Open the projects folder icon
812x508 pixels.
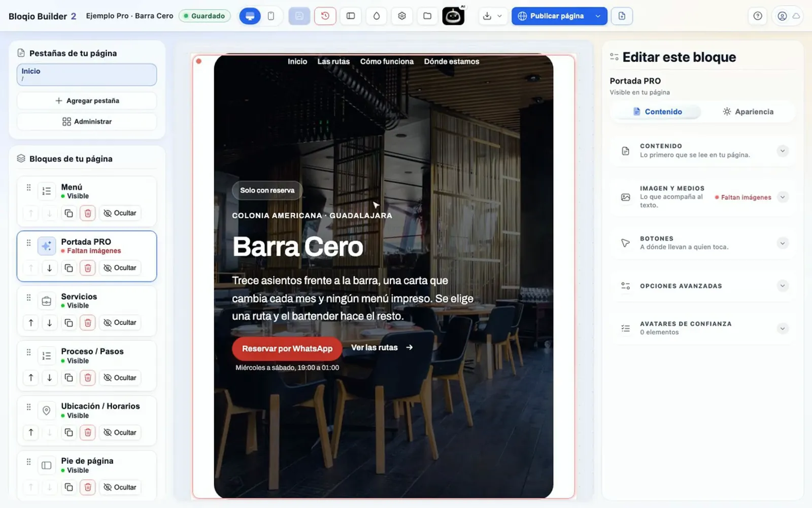pyautogui.click(x=427, y=16)
